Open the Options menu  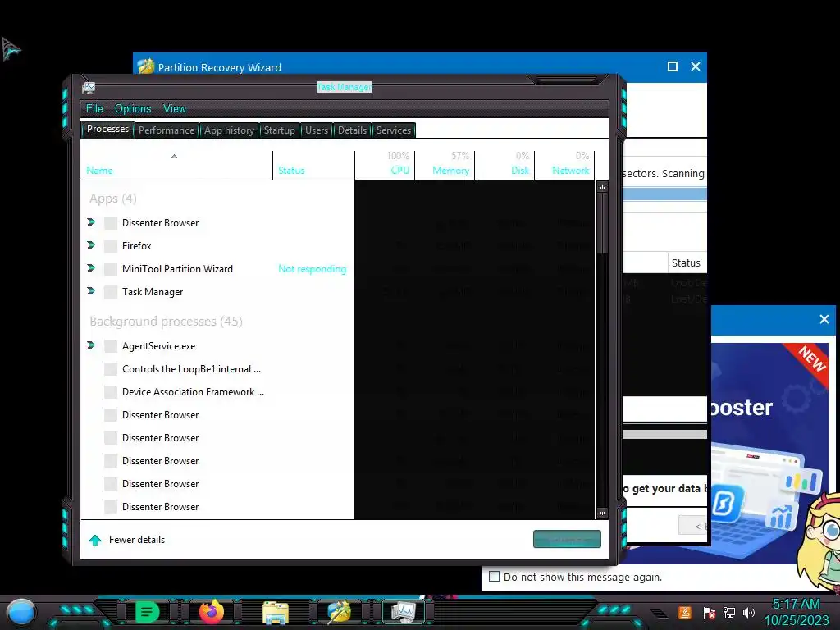pyautogui.click(x=133, y=109)
